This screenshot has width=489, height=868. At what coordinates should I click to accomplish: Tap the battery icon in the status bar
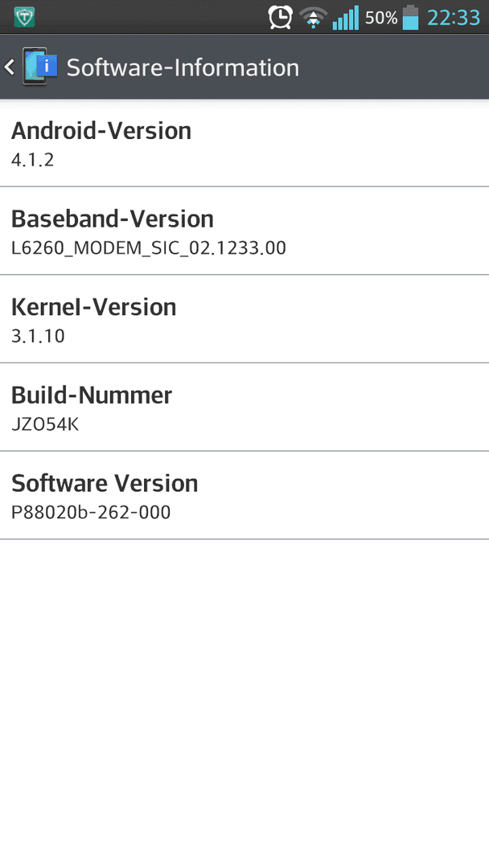(x=410, y=17)
